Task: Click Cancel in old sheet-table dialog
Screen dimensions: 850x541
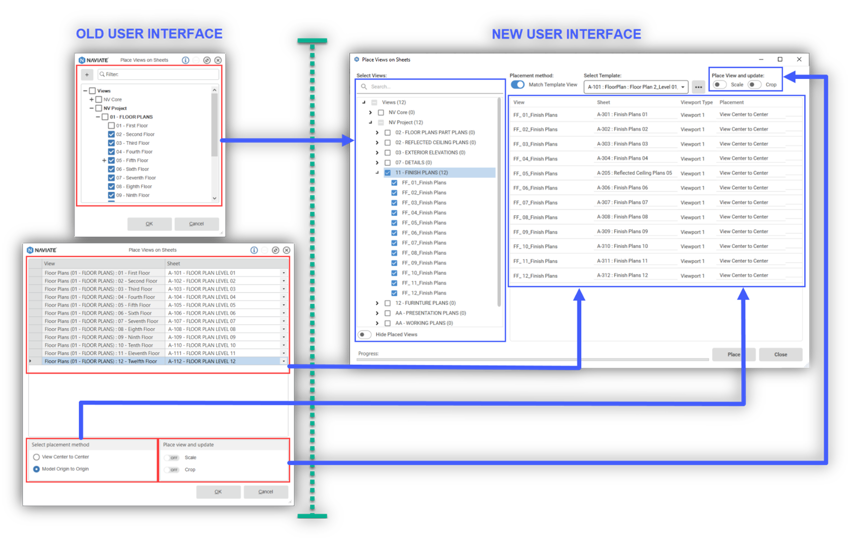Action: pos(266,492)
